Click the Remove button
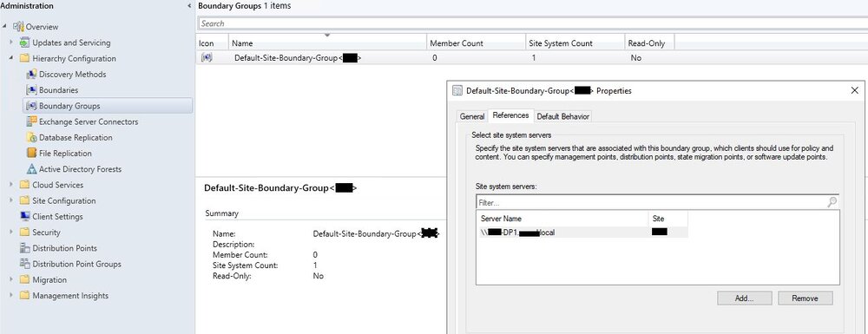868x334 pixels. (x=805, y=298)
